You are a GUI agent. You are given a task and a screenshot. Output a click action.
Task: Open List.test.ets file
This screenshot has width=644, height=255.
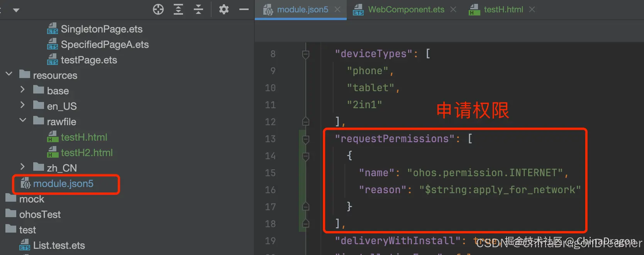pos(59,245)
